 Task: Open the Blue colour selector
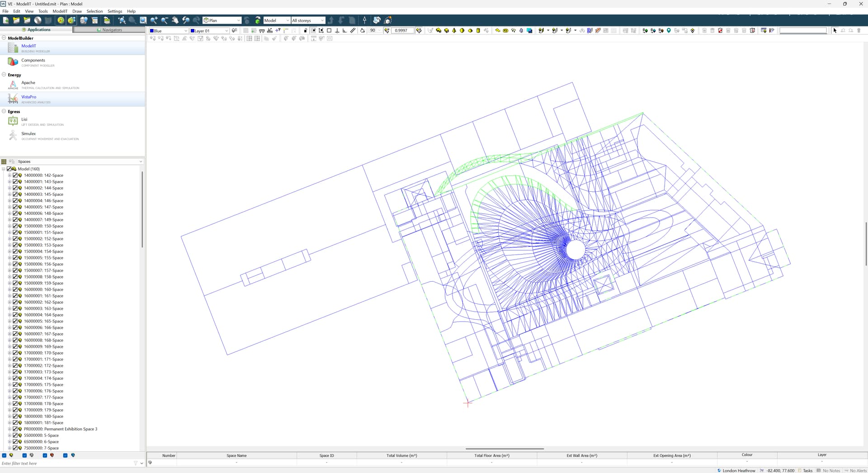(x=169, y=31)
